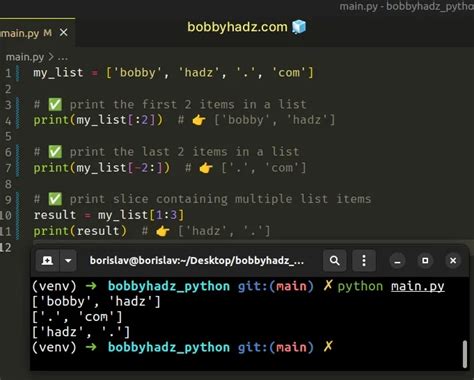Click the print(my_list[:2]) statement
This screenshot has width=474, height=380.
tap(98, 120)
